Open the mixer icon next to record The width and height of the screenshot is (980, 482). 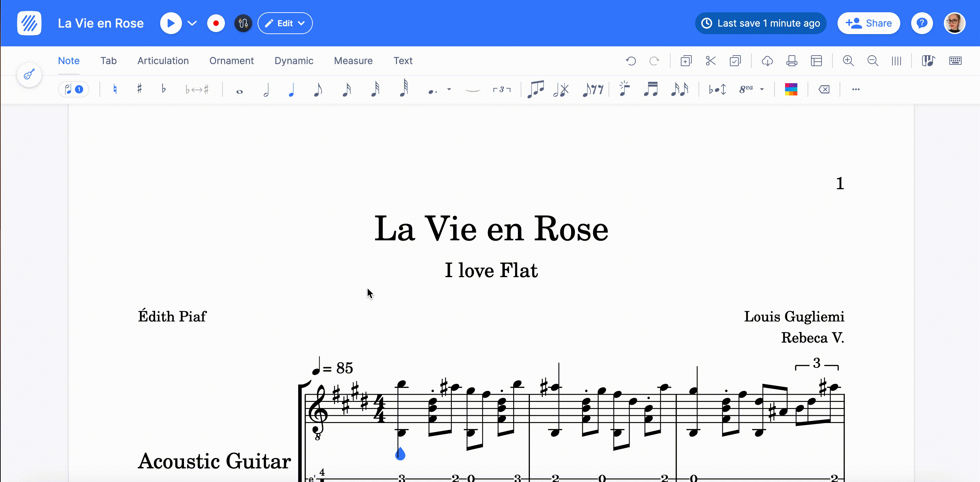click(x=243, y=23)
